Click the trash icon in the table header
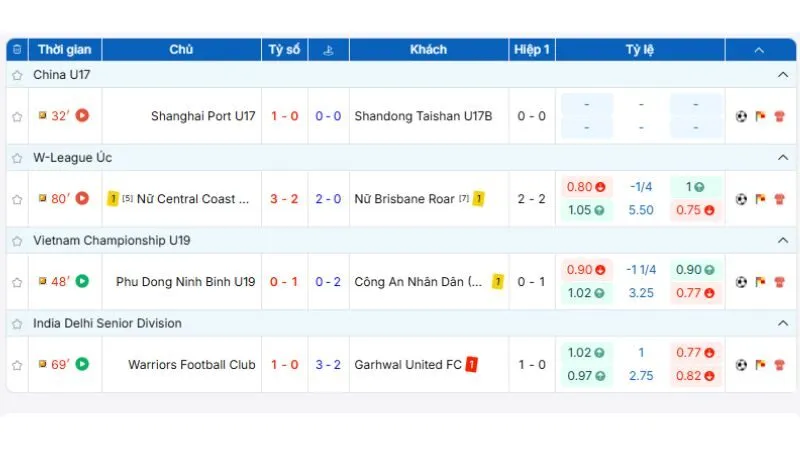 point(16,49)
